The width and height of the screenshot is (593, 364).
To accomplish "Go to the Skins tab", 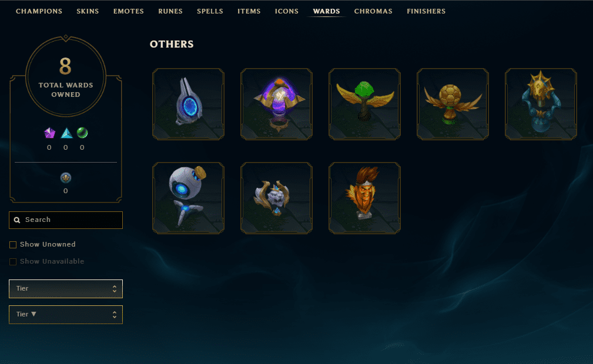I will tap(88, 11).
